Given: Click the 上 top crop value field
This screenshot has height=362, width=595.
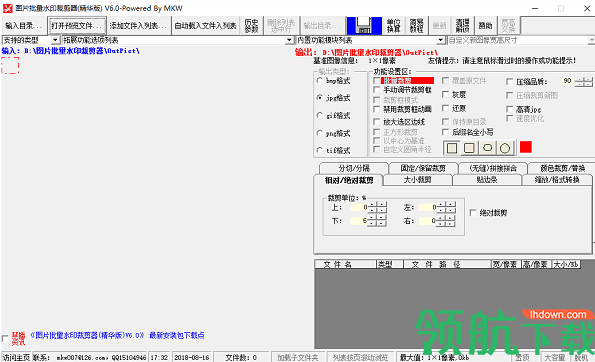Looking at the screenshot, I should point(359,207).
